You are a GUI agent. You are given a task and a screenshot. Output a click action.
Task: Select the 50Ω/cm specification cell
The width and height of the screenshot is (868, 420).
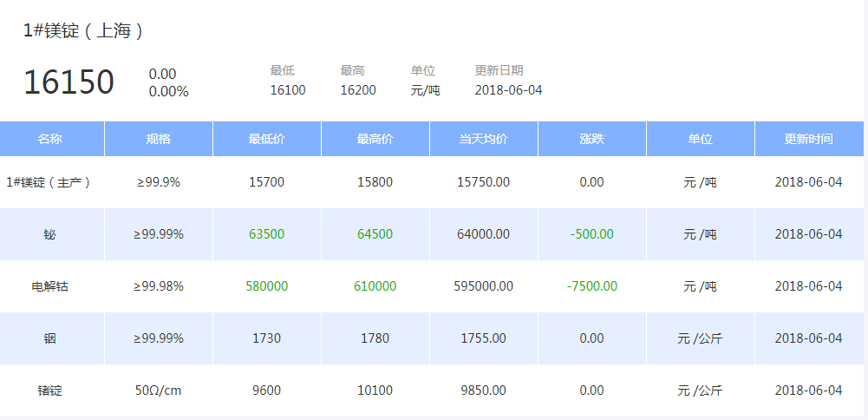159,390
